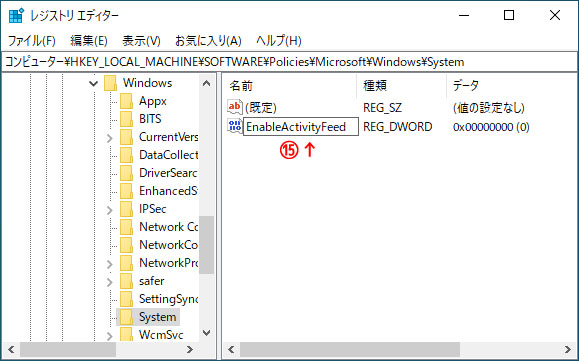The image size is (579, 361).
Task: Open the お気に入り(A) menu
Action: point(208,41)
